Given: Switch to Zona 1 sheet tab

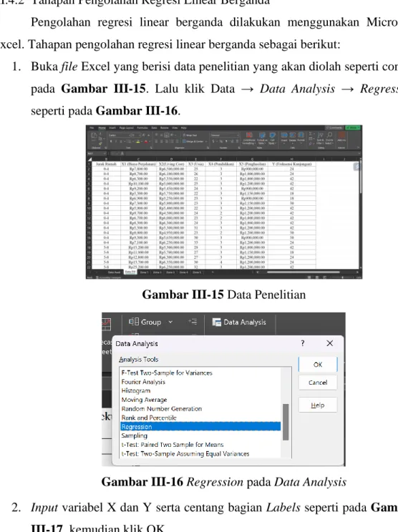Looking at the screenshot, I should pos(144,272).
